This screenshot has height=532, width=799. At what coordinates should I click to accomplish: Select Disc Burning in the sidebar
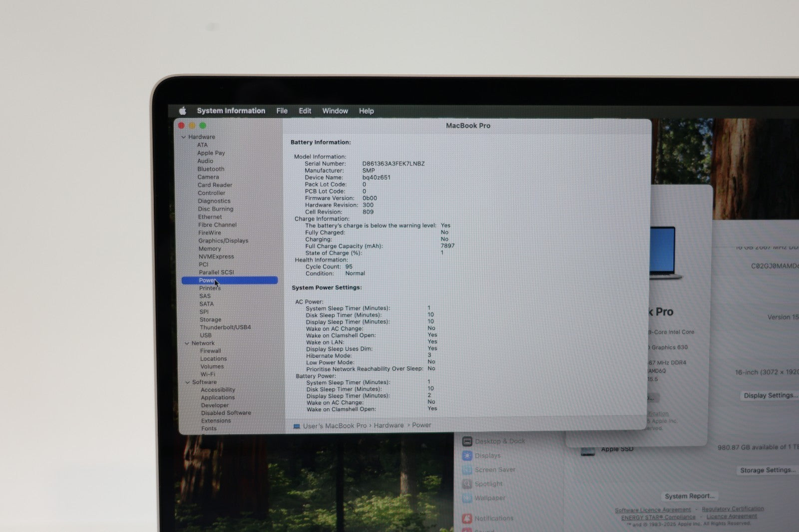216,209
